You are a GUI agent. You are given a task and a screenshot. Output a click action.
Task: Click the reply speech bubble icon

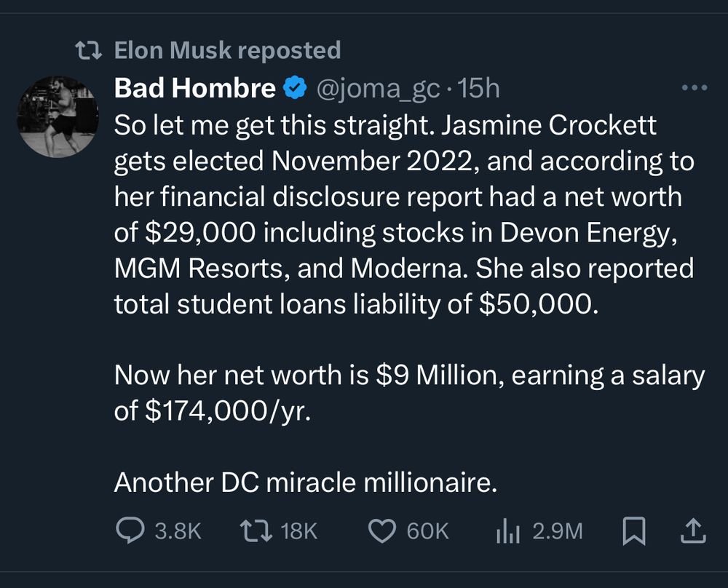click(x=132, y=531)
